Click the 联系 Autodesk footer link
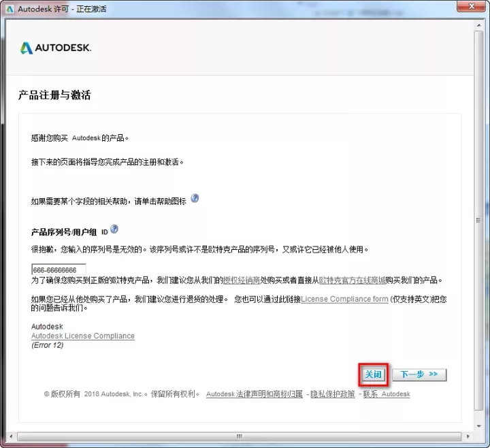 pos(387,394)
